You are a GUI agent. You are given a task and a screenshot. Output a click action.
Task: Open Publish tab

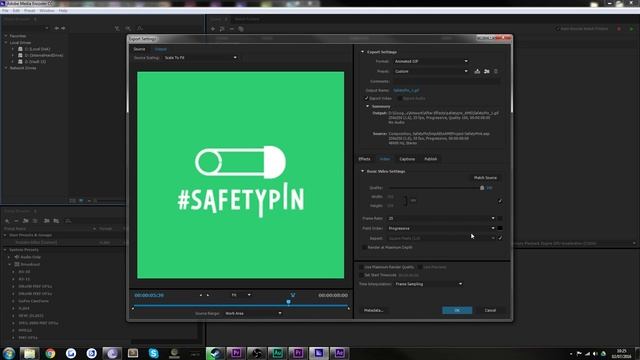click(431, 159)
